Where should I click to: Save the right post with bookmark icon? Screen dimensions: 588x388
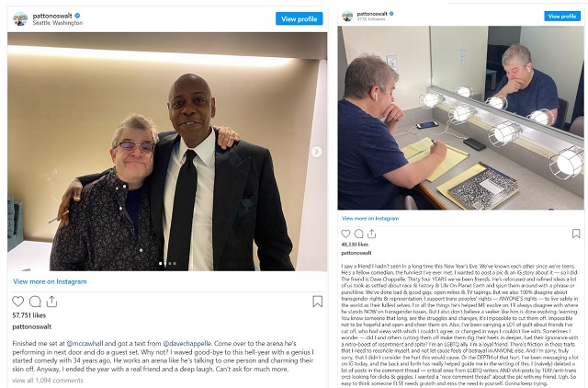pyautogui.click(x=576, y=234)
